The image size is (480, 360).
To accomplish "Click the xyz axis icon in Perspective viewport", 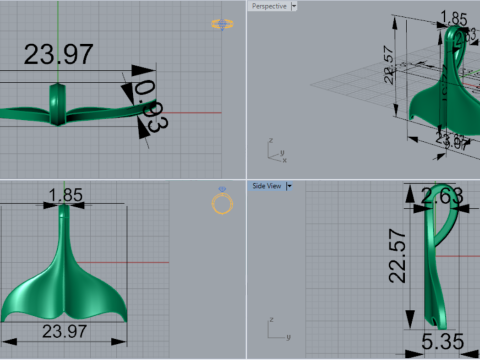I will pyautogui.click(x=277, y=150).
